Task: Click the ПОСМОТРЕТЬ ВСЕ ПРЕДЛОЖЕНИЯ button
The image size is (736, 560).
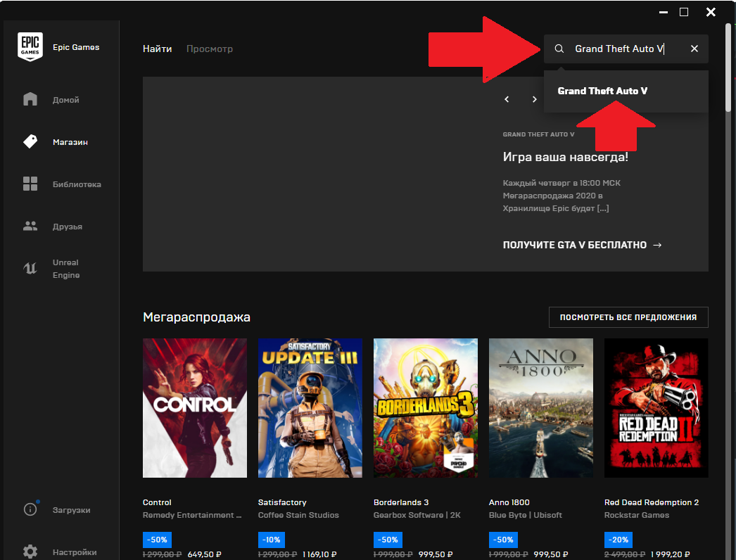Action: tap(628, 317)
